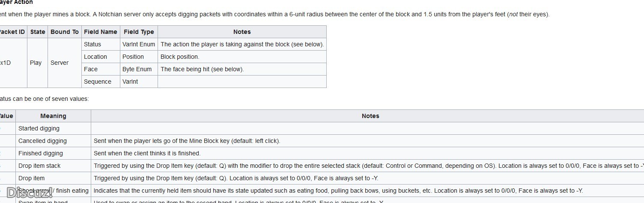This screenshot has width=644, height=203.
Task: Select the Bound To column header
Action: 65,32
